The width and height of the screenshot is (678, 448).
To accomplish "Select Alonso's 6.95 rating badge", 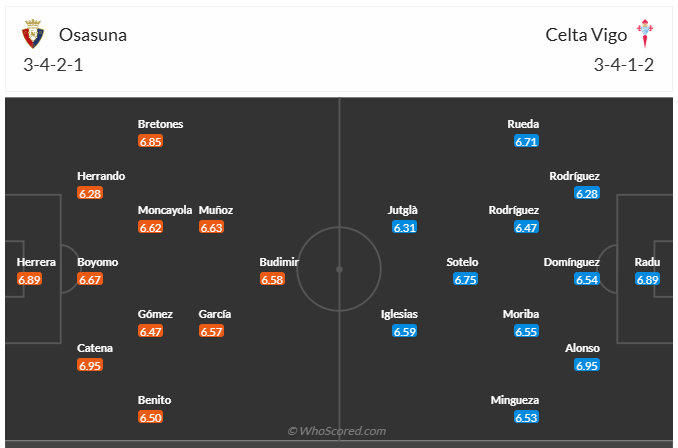I will point(587,365).
